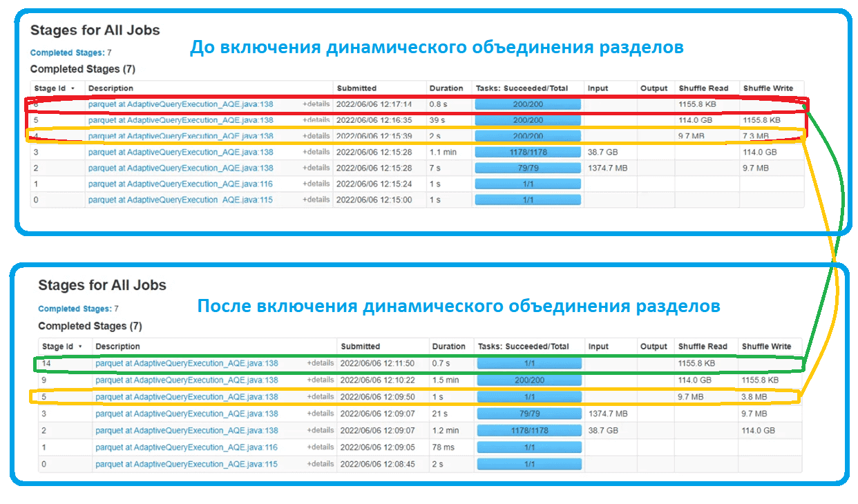The width and height of the screenshot is (858, 504).
Task: Expand +details for stage 3 in top table
Action: pyautogui.click(x=316, y=152)
